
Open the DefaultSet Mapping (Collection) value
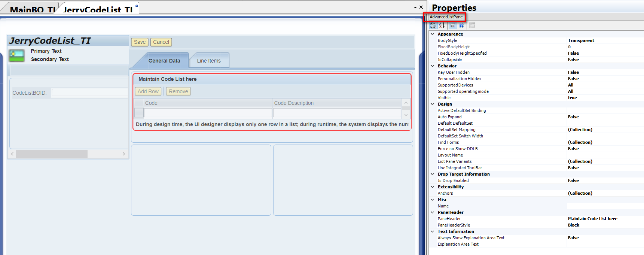(580, 130)
